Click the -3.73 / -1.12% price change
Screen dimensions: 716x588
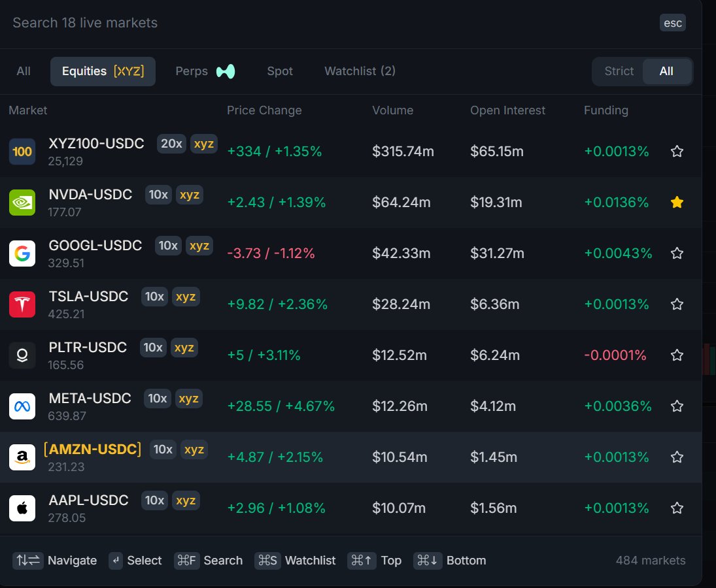pyautogui.click(x=271, y=253)
